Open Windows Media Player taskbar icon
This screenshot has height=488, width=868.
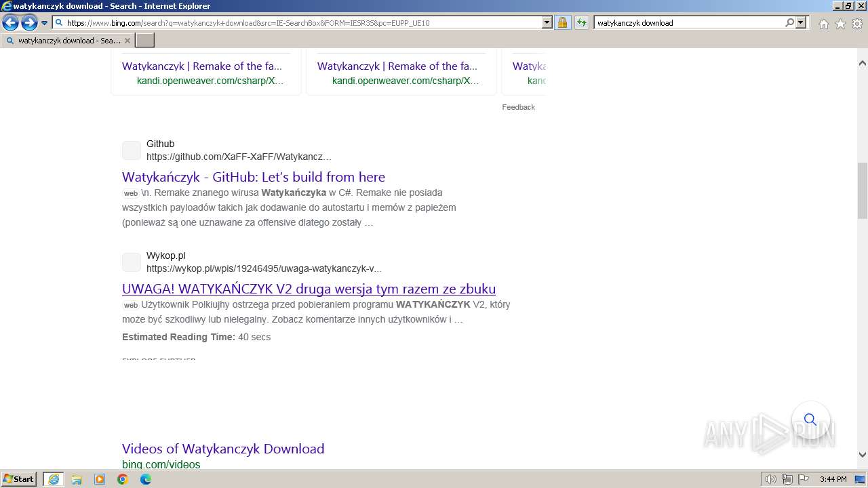100,479
